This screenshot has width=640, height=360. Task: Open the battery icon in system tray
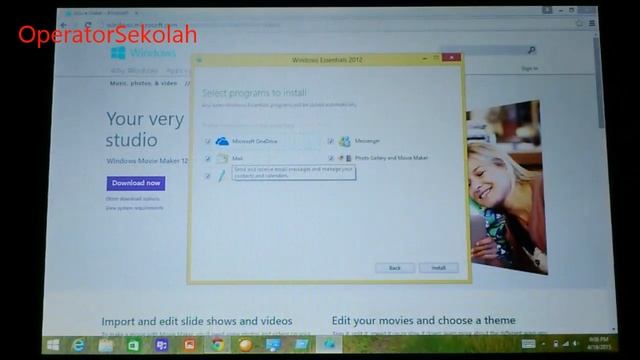556,344
